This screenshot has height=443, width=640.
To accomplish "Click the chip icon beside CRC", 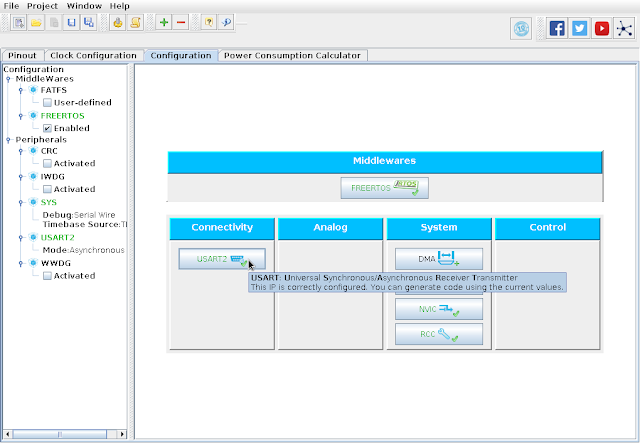I will (33, 151).
